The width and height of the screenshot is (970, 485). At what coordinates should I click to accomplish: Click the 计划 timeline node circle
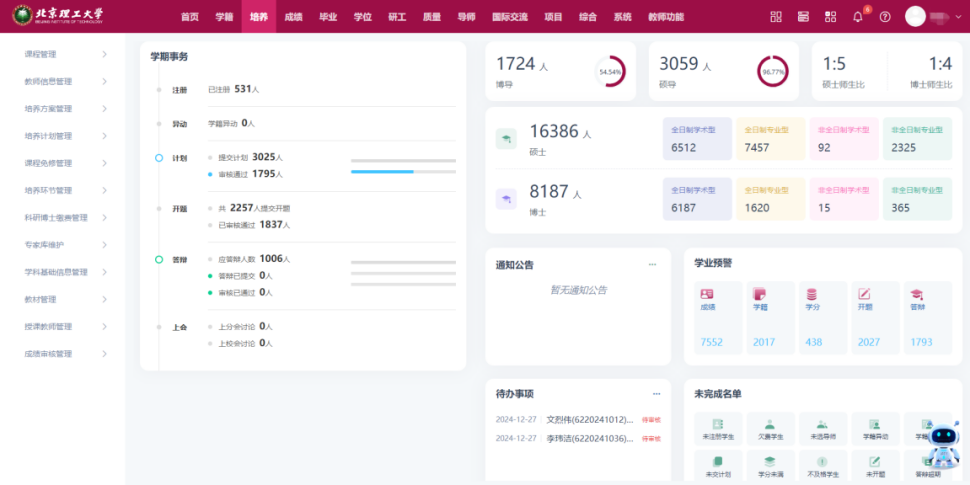[158, 158]
